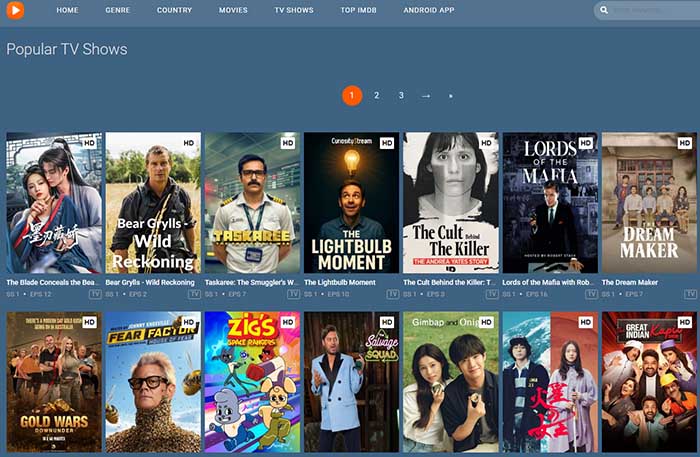The width and height of the screenshot is (700, 457).
Task: Click 'Bear Grylls - Wild Reckoning' title link
Action: [x=150, y=282]
